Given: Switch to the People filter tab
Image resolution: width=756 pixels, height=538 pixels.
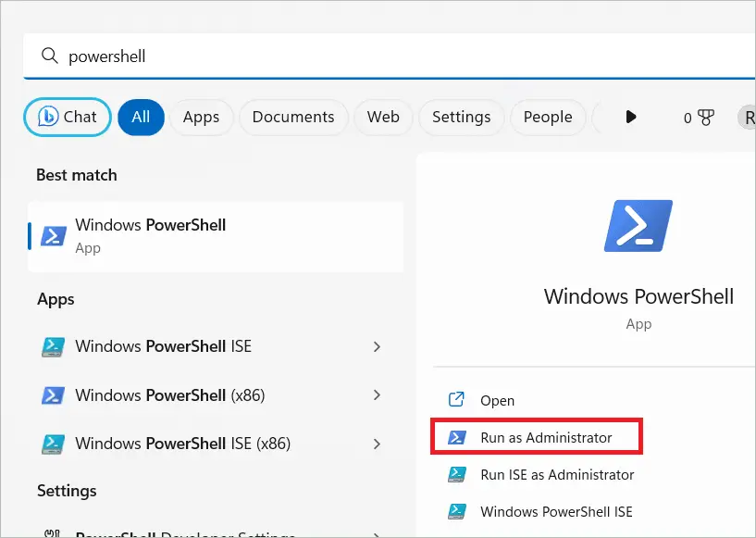Looking at the screenshot, I should (x=548, y=117).
